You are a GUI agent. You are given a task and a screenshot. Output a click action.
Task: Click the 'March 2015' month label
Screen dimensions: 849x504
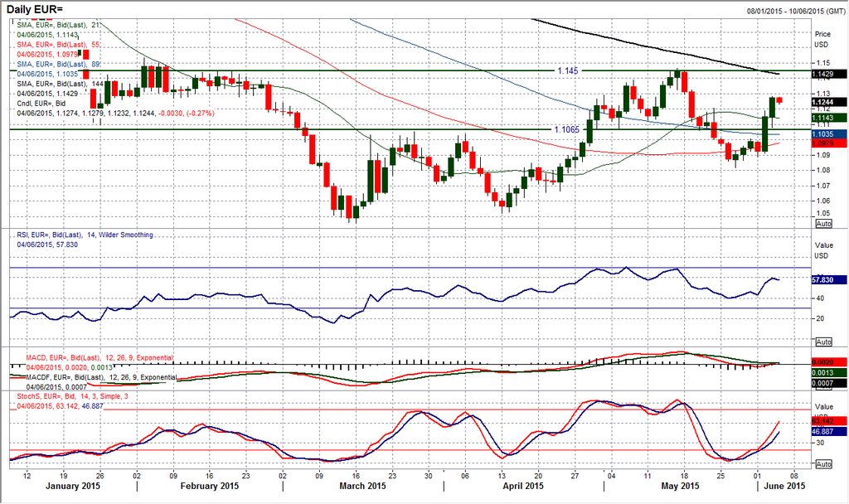point(362,486)
